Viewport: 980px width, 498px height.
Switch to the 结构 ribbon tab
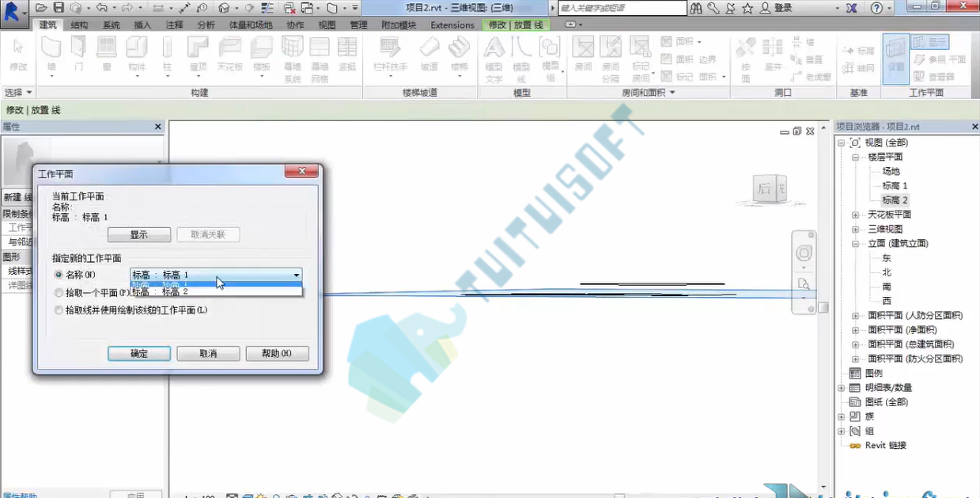click(80, 25)
